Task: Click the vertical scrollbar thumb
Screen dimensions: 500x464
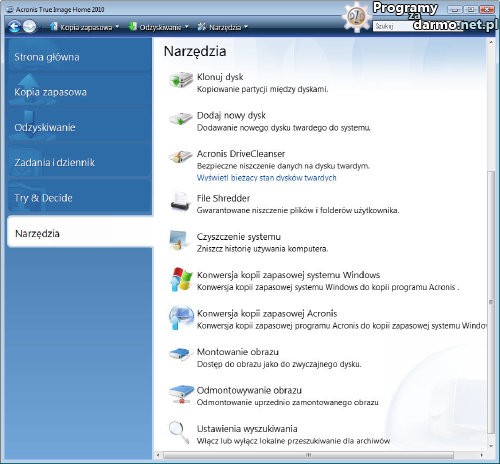Action: pos(491,302)
